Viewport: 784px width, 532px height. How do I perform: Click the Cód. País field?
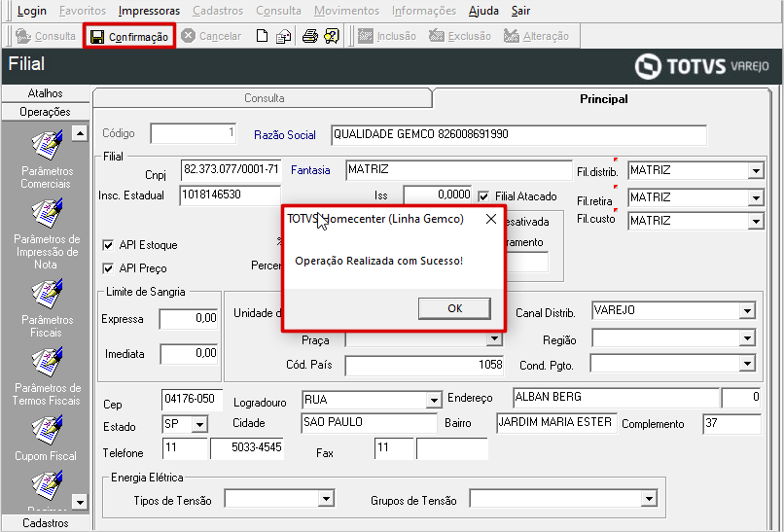pos(424,365)
